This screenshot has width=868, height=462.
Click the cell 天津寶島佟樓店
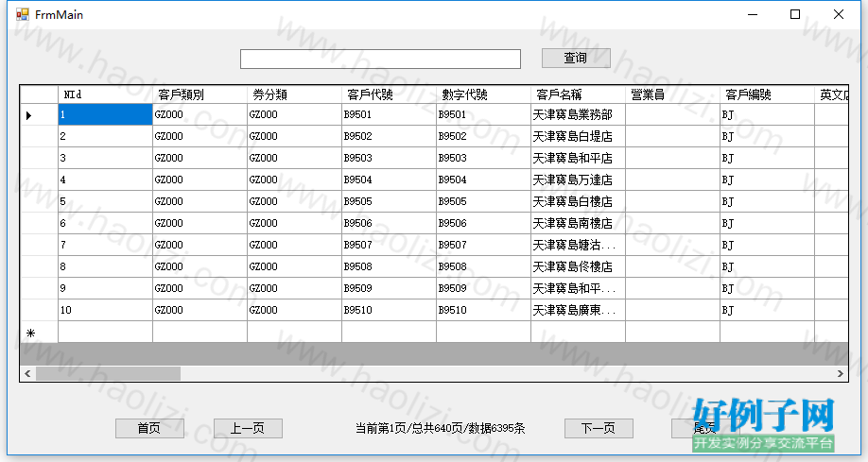[579, 266]
